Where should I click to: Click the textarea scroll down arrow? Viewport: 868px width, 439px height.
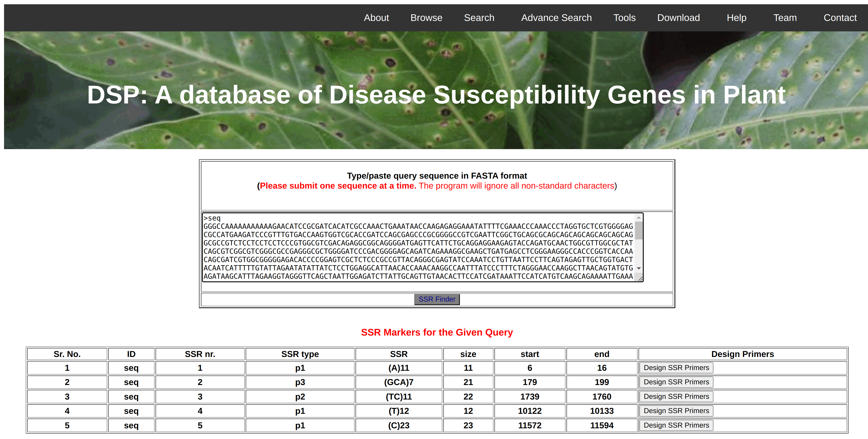click(x=639, y=268)
